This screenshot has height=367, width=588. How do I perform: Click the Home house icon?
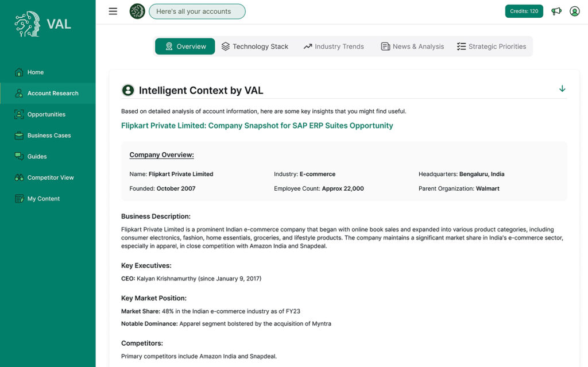[19, 72]
